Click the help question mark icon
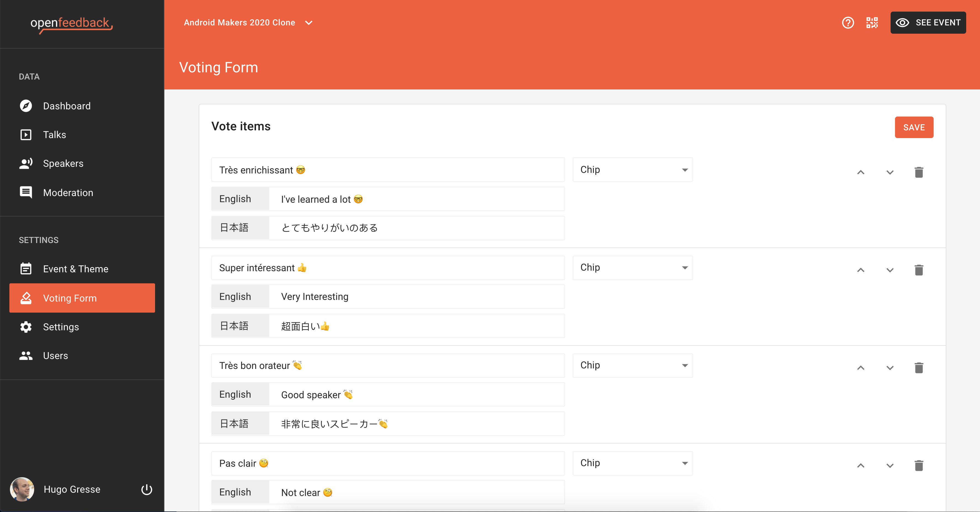 848,22
